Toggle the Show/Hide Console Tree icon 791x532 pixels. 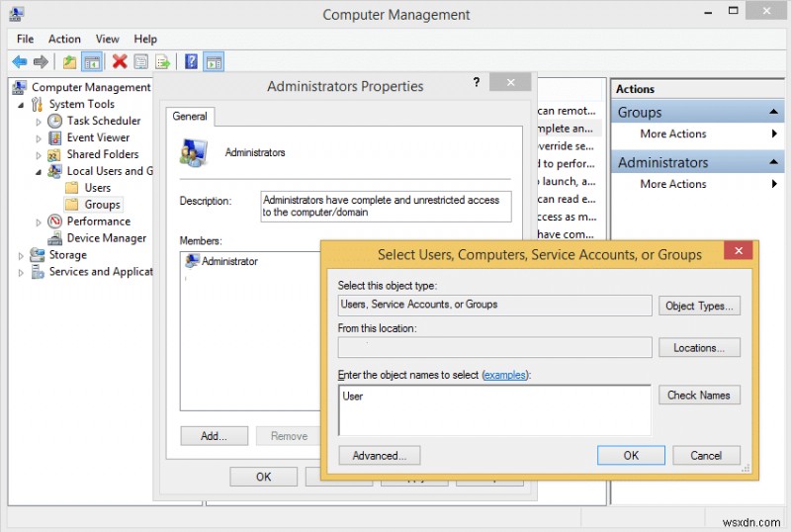92,61
